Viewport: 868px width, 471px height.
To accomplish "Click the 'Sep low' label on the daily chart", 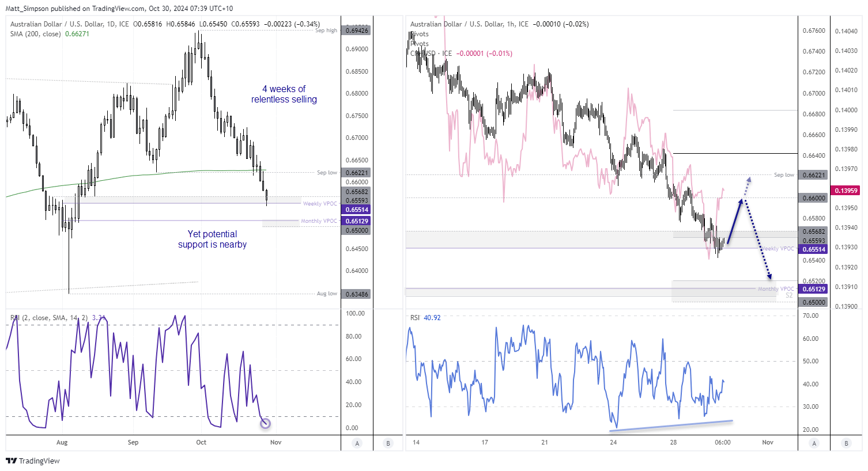I will click(x=327, y=173).
